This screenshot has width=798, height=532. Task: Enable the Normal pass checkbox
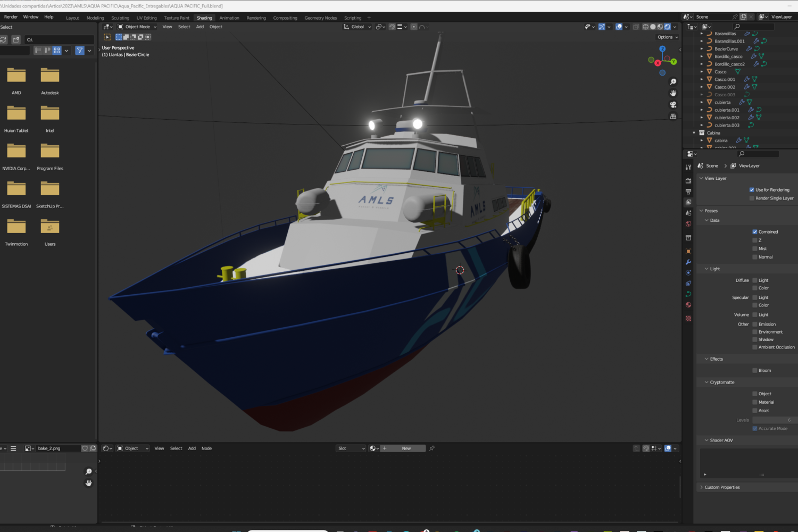(755, 257)
